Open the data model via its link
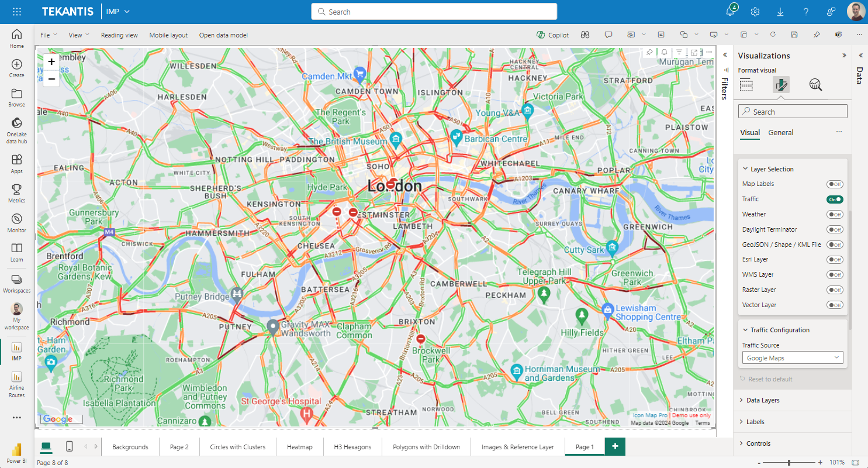The image size is (868, 468). 223,35
